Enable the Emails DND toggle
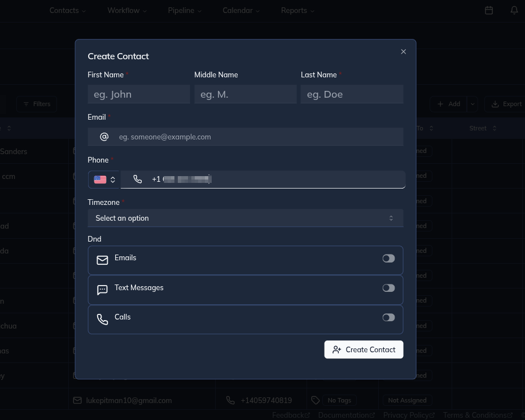Viewport: 525px width, 420px height. point(388,258)
